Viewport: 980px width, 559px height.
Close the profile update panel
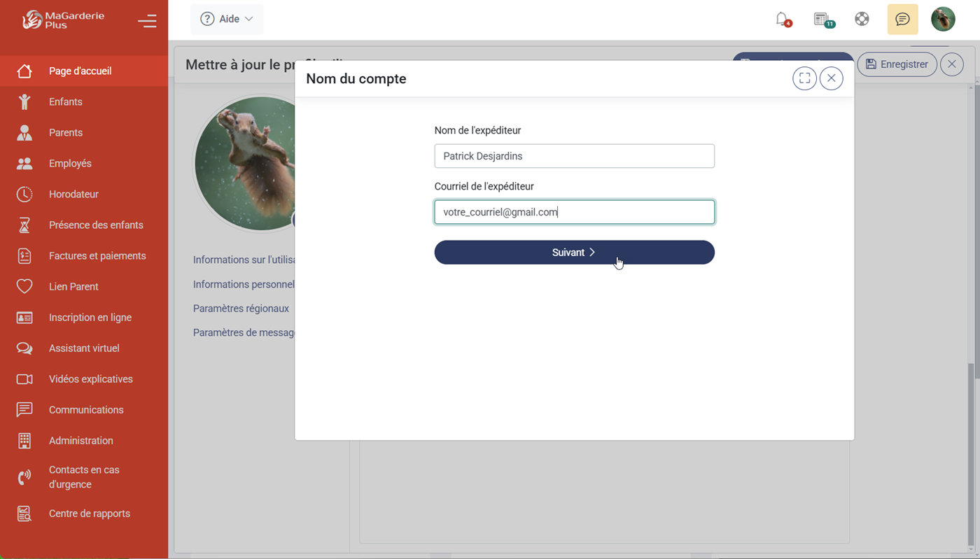tap(951, 64)
